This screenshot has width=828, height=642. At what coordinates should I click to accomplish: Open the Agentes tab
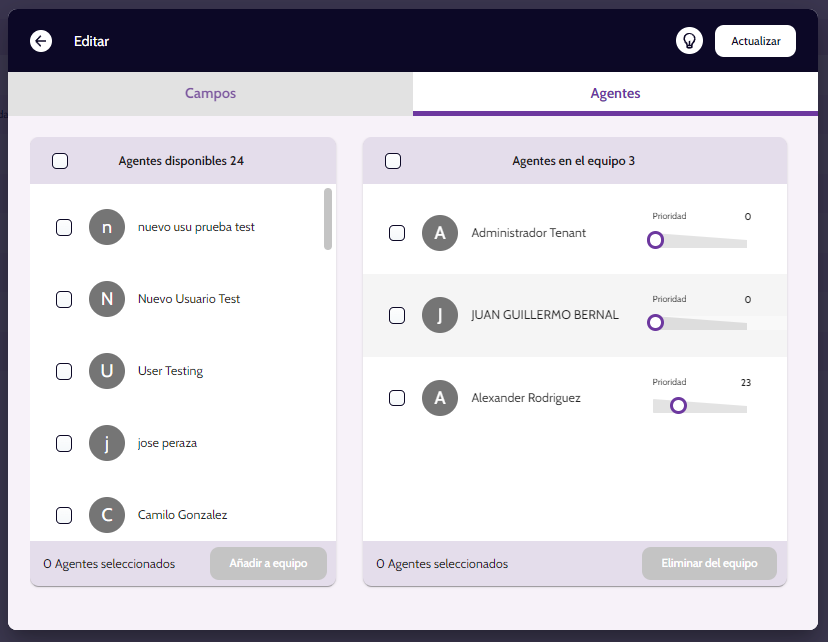(615, 93)
